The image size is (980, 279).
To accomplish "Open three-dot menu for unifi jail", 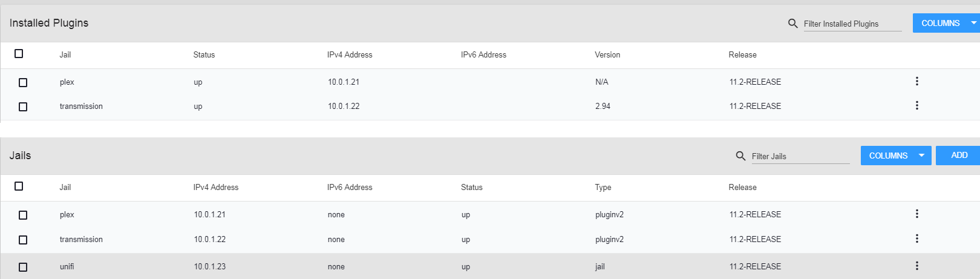I will pyautogui.click(x=916, y=266).
